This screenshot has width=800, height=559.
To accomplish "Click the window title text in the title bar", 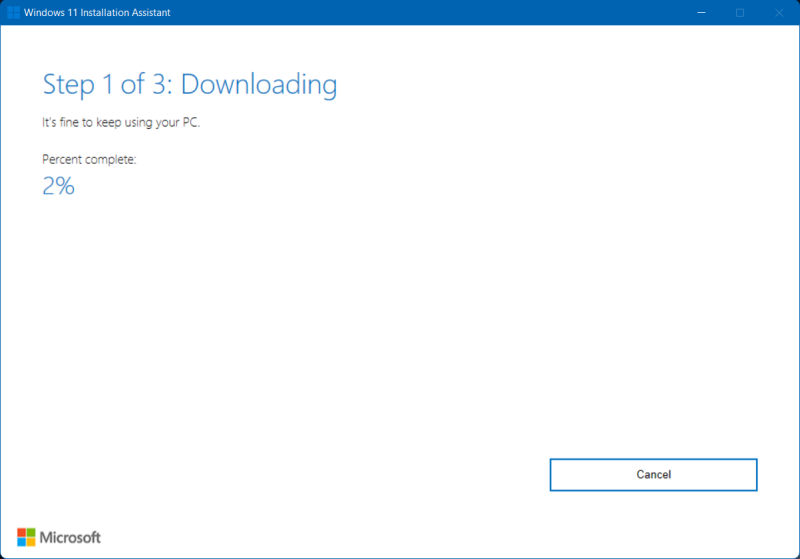I will (x=90, y=12).
